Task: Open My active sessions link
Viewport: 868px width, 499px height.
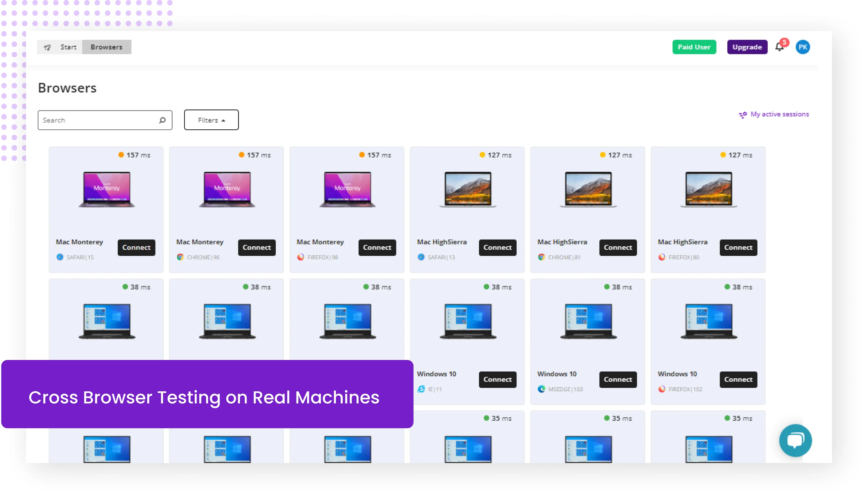Action: point(780,114)
